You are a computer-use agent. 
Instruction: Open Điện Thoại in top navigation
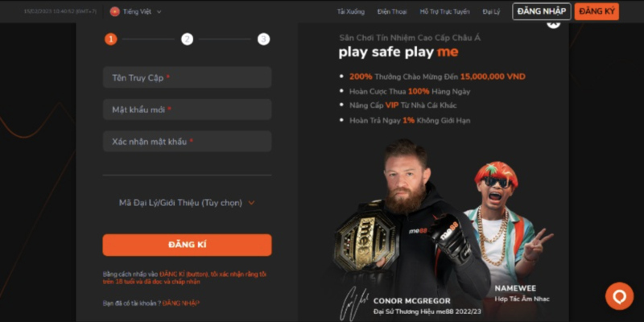click(392, 11)
